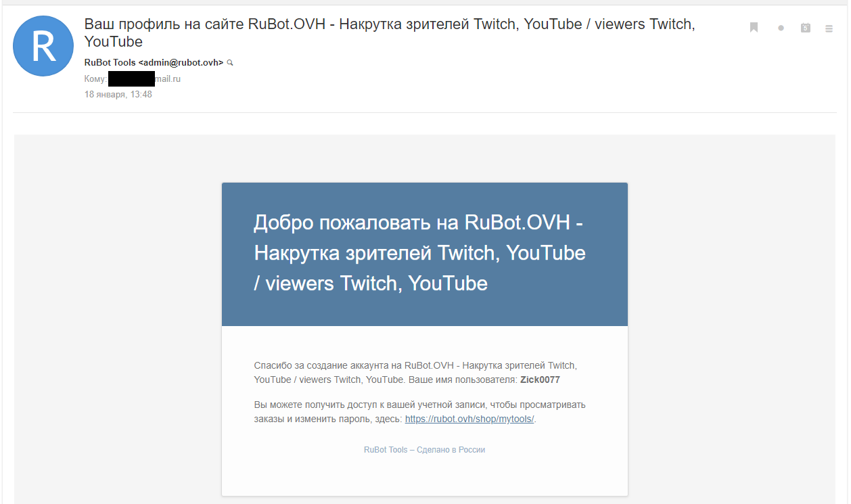This screenshot has width=851, height=504.
Task: Flag this email with the bookmark icon
Action: (x=754, y=28)
